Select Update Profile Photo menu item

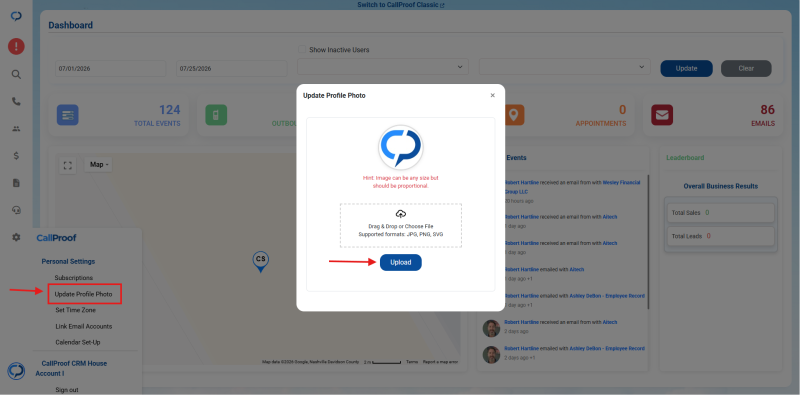[x=83, y=294]
